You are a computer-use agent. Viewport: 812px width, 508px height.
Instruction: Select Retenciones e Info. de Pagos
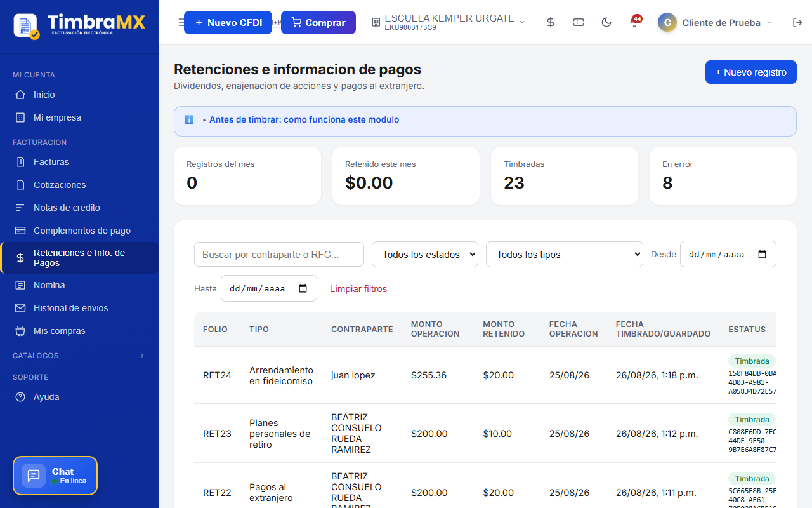point(79,258)
